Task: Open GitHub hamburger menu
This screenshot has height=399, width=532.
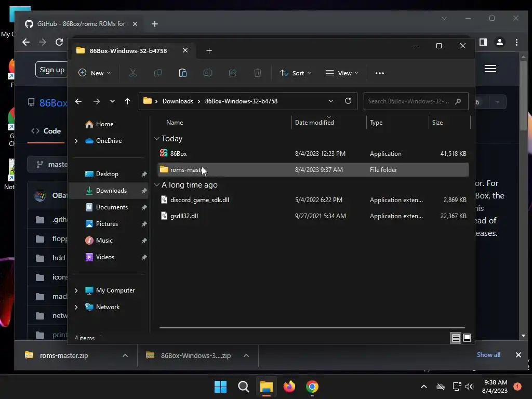Action: [490, 69]
